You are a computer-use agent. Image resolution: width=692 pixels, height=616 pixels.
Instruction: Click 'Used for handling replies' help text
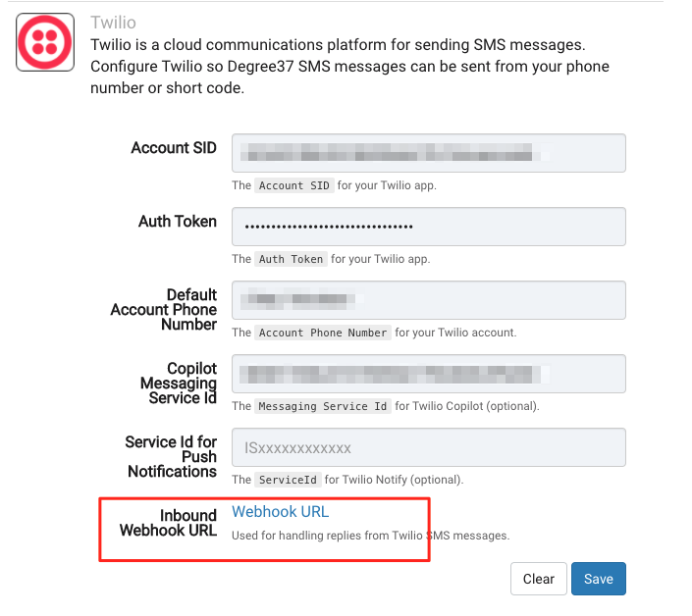[371, 536]
